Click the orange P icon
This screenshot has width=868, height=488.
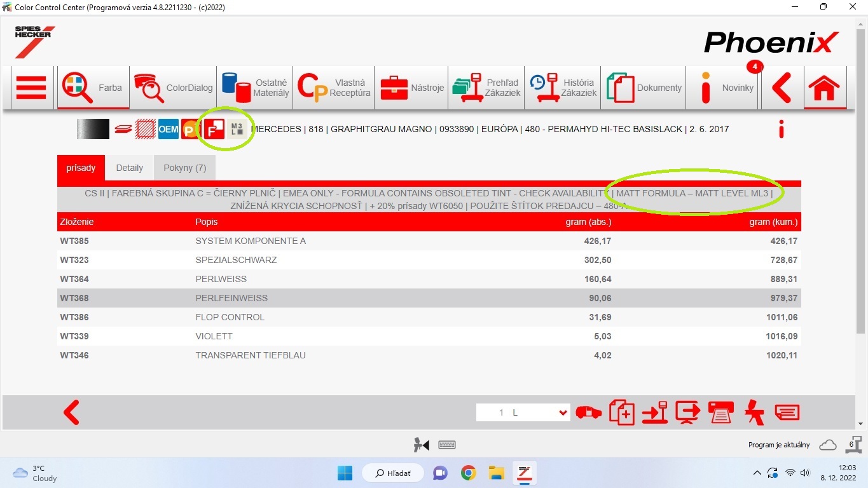pos(190,129)
